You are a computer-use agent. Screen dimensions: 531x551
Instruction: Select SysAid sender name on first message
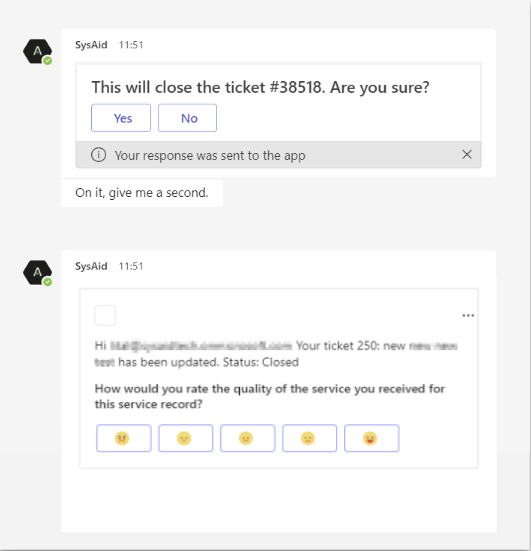pyautogui.click(x=91, y=45)
